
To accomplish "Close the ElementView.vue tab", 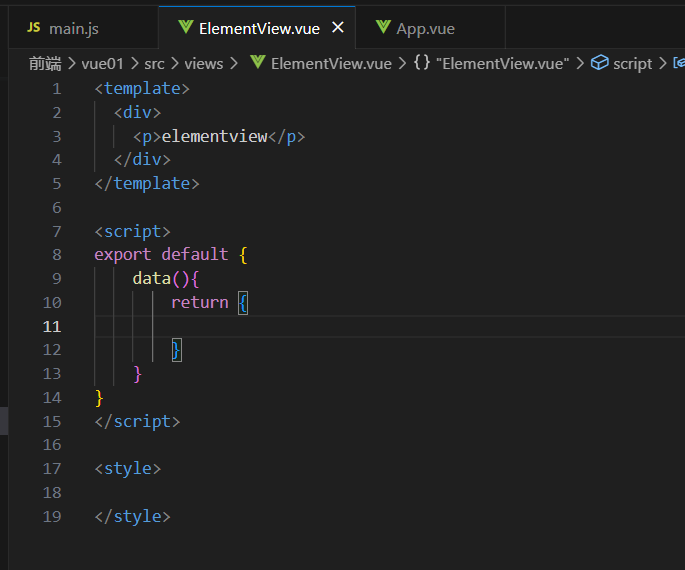I will click(338, 28).
